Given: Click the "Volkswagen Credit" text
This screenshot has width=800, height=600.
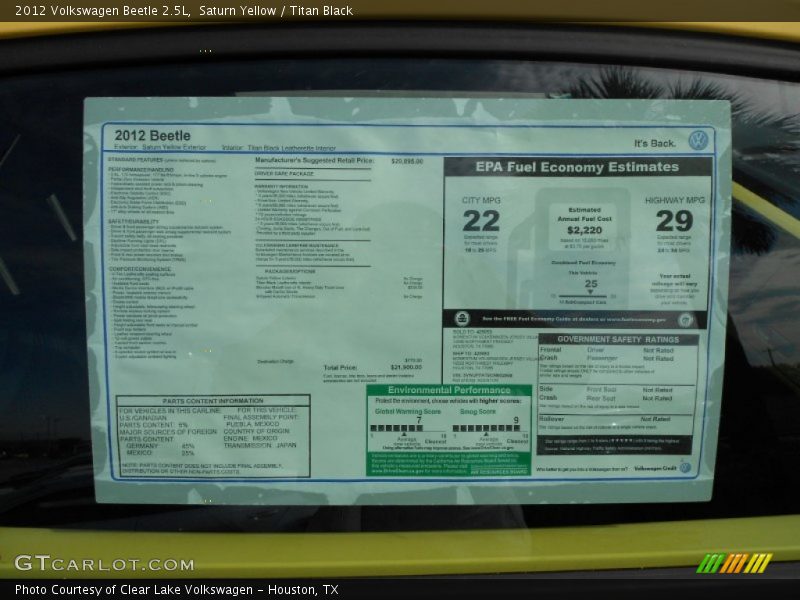Looking at the screenshot, I should point(655,468).
